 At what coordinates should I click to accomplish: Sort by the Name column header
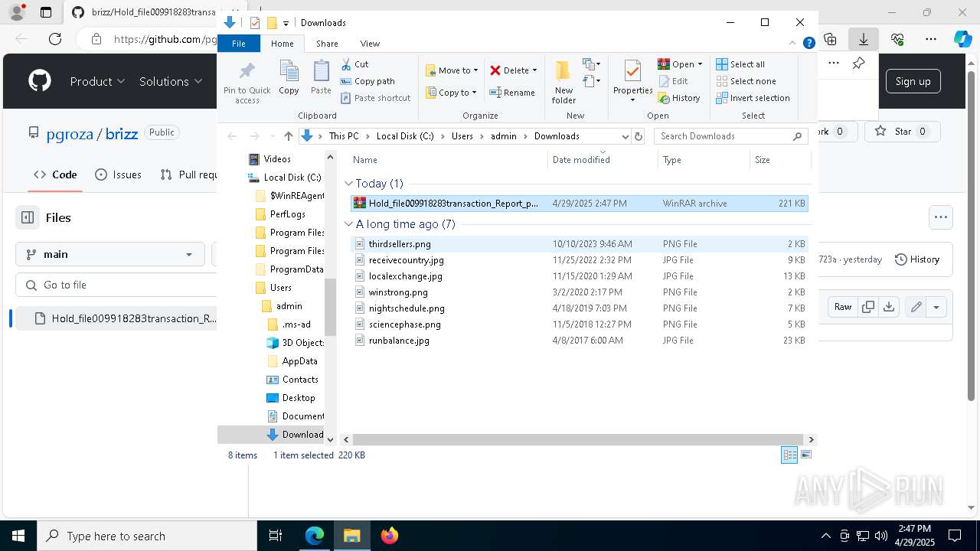pyautogui.click(x=449, y=160)
